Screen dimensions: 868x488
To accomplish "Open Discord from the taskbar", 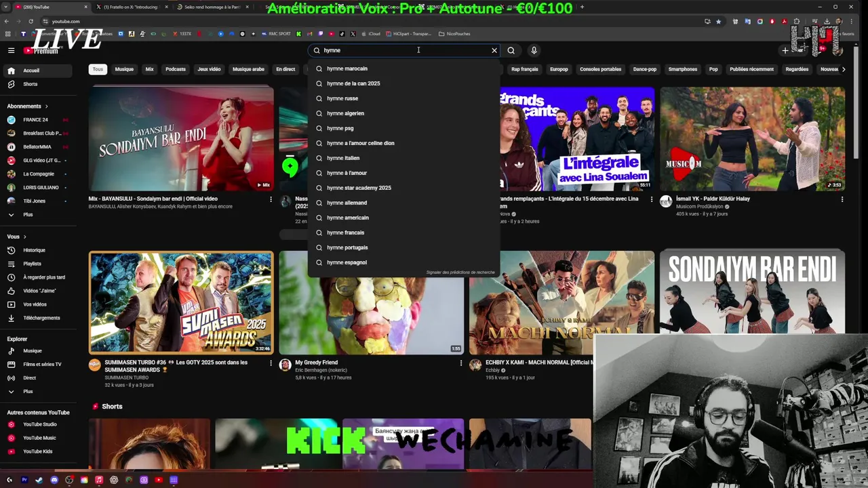I will pyautogui.click(x=54, y=480).
